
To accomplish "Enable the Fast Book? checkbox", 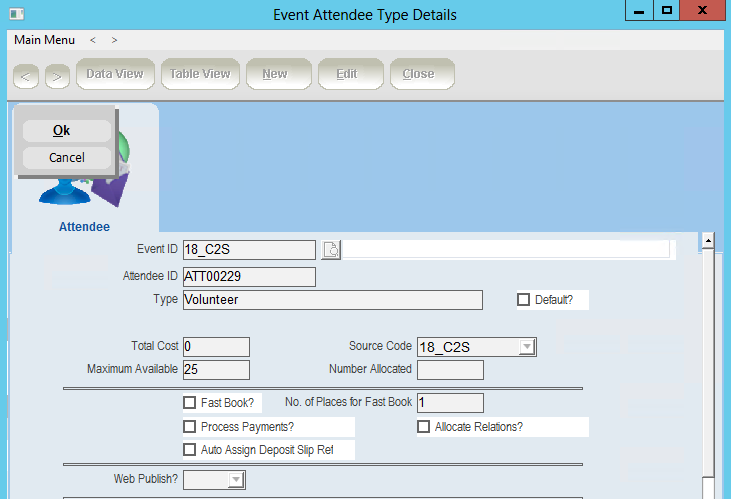I will tap(190, 403).
